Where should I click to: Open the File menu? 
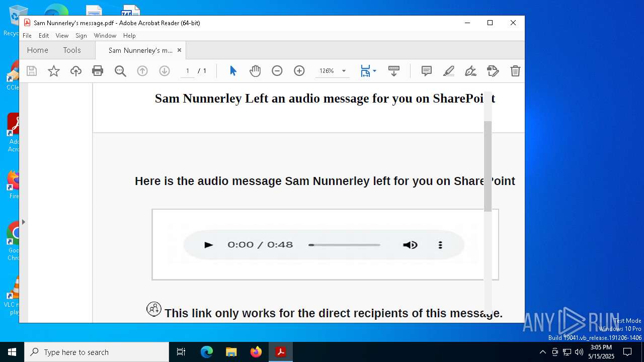[x=27, y=36]
